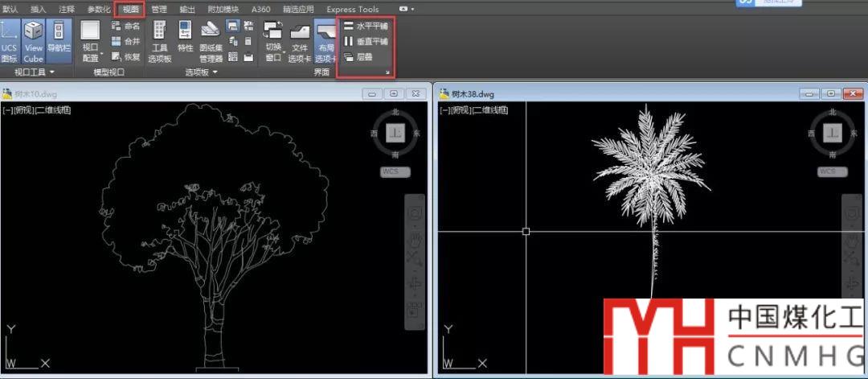Click the 命名 named viewports icon
Screen dimensions: 868x379
point(117,27)
